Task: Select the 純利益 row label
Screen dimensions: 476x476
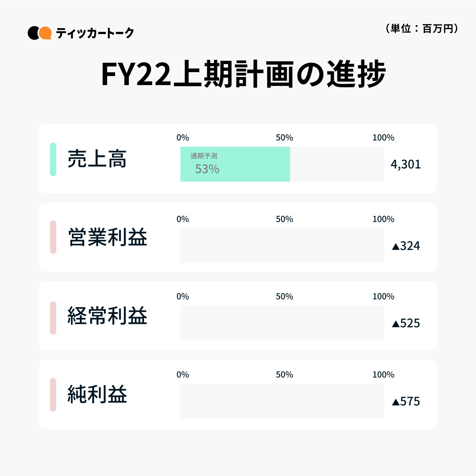Action: click(97, 395)
